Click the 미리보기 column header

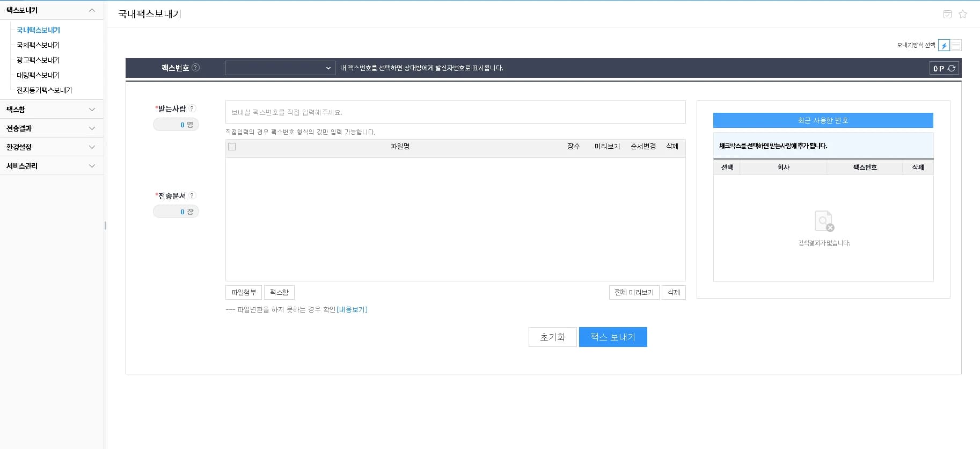607,146
